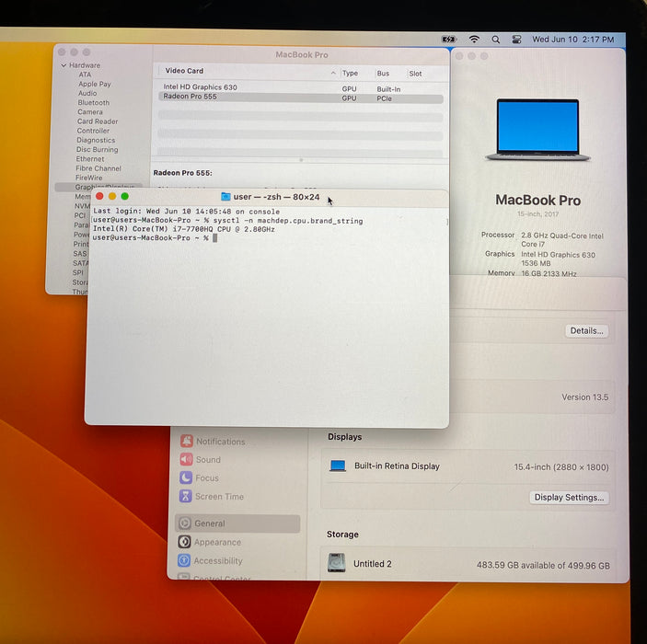This screenshot has height=644, width=647.
Task: Select Apple Pay in the hardware list
Action: 95,84
